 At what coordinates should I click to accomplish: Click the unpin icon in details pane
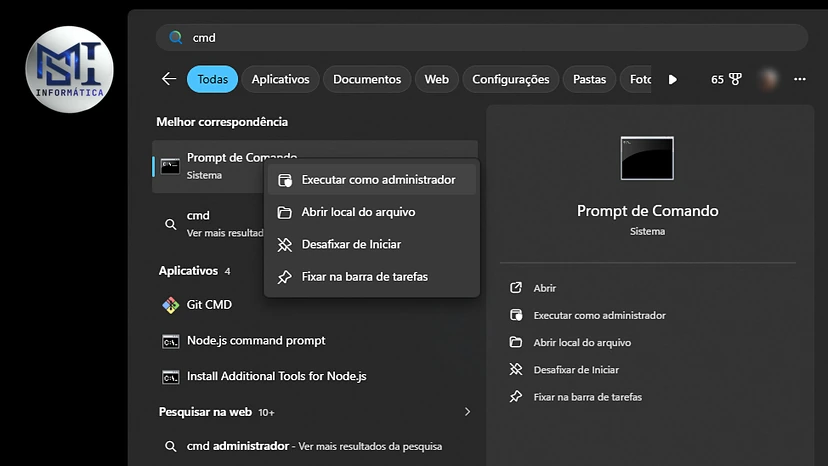click(x=516, y=369)
